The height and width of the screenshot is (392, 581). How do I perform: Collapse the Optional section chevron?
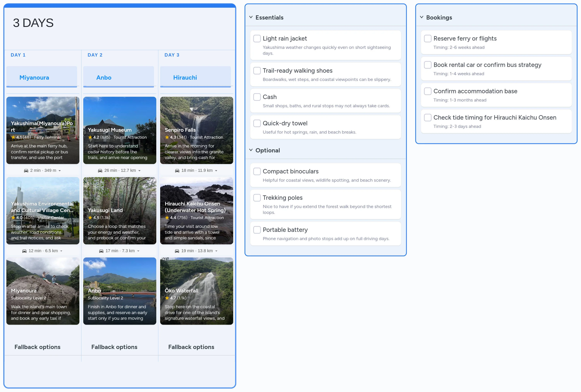(x=251, y=150)
